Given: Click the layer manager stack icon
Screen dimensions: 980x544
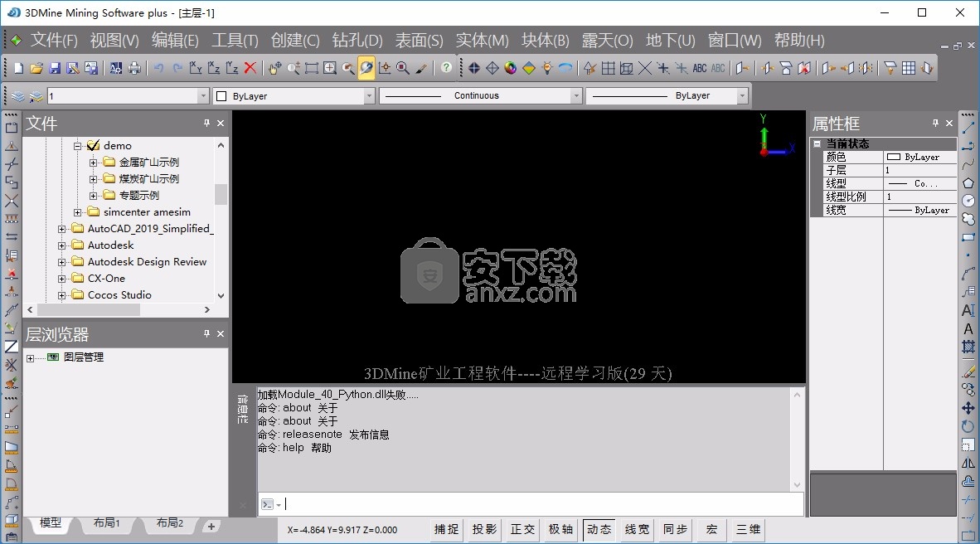Looking at the screenshot, I should [18, 96].
